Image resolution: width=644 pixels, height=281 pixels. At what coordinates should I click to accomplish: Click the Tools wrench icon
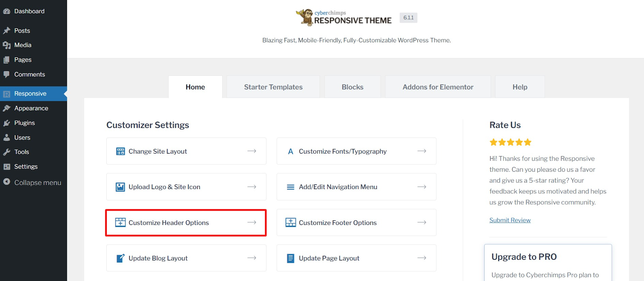coord(6,152)
